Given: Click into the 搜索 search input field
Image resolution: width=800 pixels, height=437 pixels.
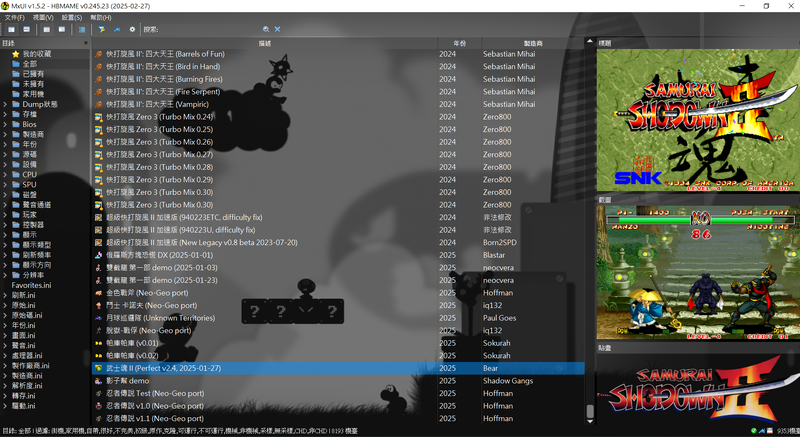Looking at the screenshot, I should 209,30.
